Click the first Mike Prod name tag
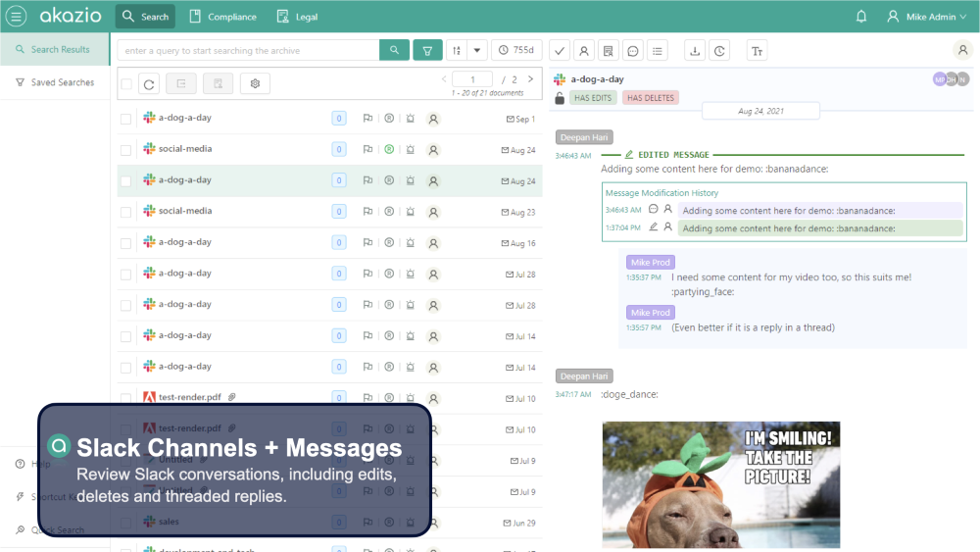The image size is (980, 552). [650, 262]
